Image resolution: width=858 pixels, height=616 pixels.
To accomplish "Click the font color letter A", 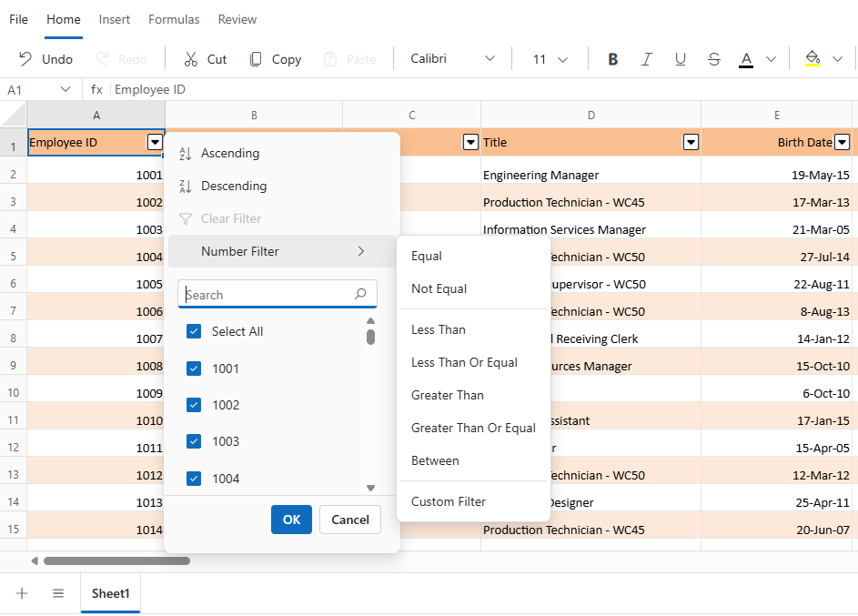I will [x=746, y=59].
